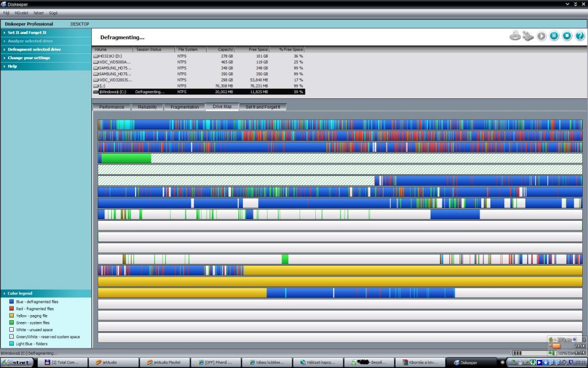Sort by Session Status column header
This screenshot has height=368, width=588.
tap(154, 49)
